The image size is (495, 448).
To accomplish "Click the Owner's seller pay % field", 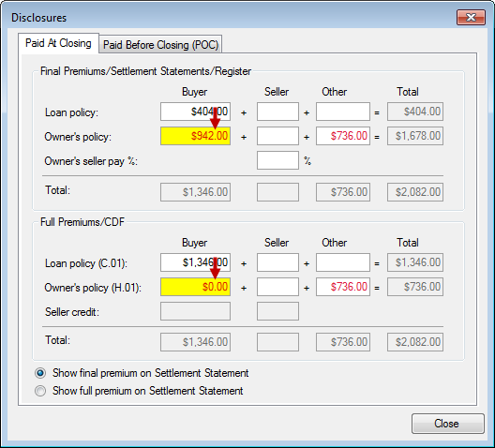I will coord(277,160).
